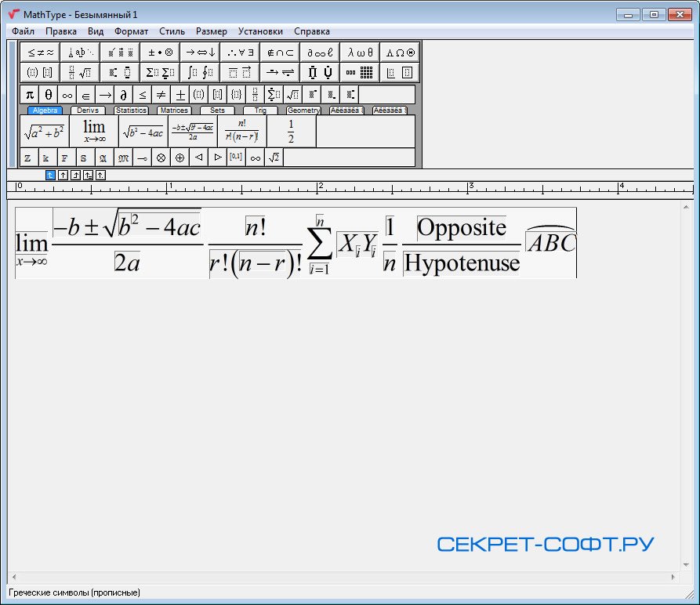Image resolution: width=700 pixels, height=605 pixels.
Task: Click the ruler at the 2 mark
Action: coord(319,188)
